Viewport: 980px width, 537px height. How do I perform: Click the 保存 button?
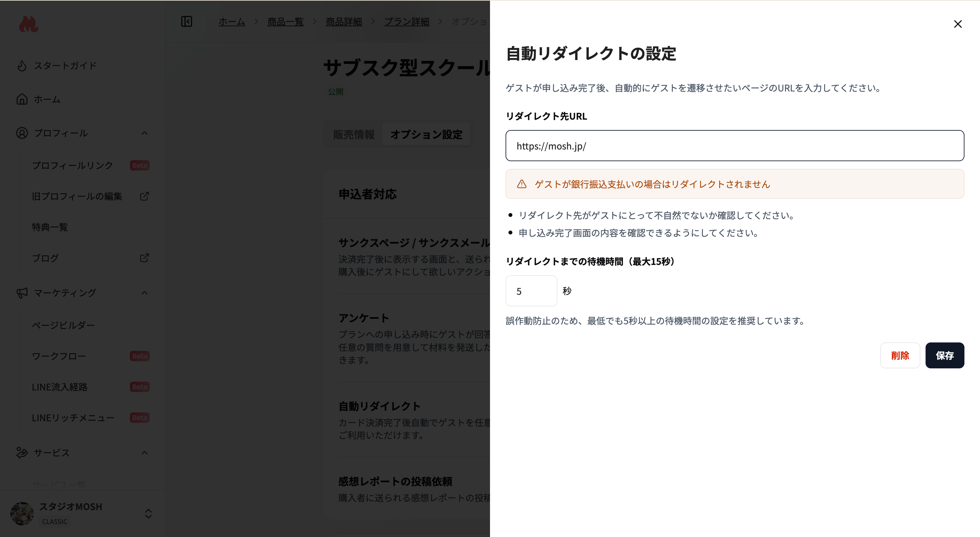(x=945, y=355)
